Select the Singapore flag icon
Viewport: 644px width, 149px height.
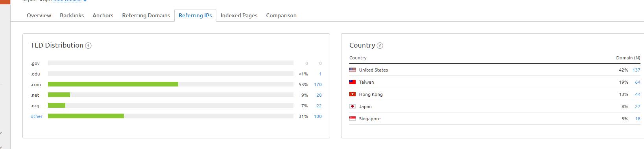tap(352, 119)
